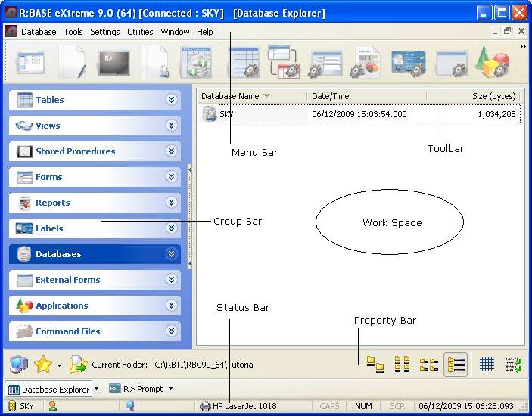Switch to list view mode
The image size is (532, 416).
click(x=428, y=365)
